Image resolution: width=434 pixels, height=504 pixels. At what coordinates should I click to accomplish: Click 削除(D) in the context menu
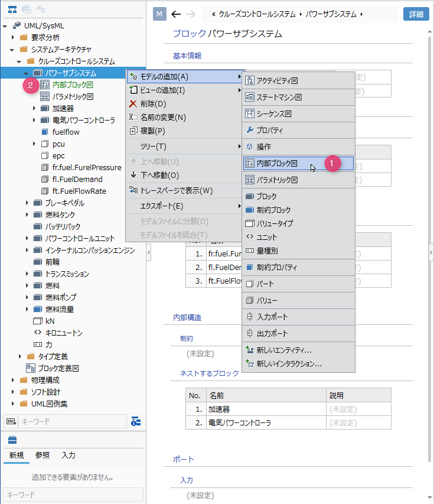tap(184, 104)
